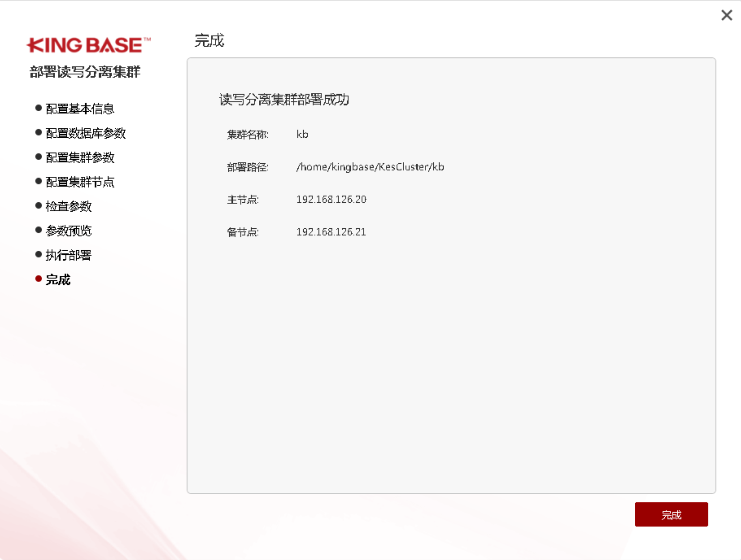
Task: Click the primary node IP 192.168.126.20
Action: click(x=331, y=199)
